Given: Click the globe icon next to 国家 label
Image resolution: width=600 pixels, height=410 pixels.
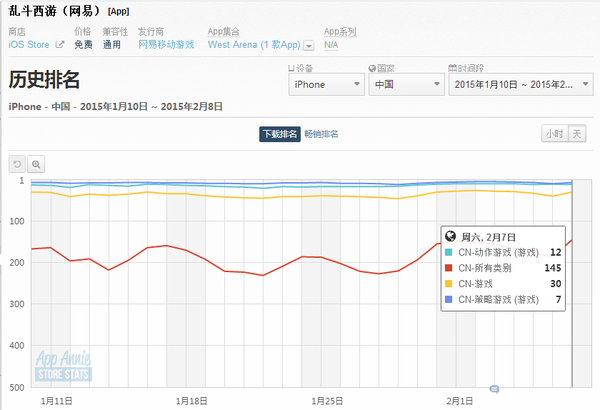Looking at the screenshot, I should pos(372,68).
